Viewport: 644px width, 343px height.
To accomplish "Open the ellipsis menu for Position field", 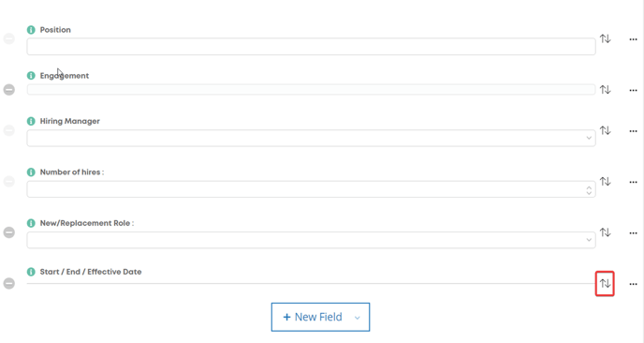I will (633, 39).
